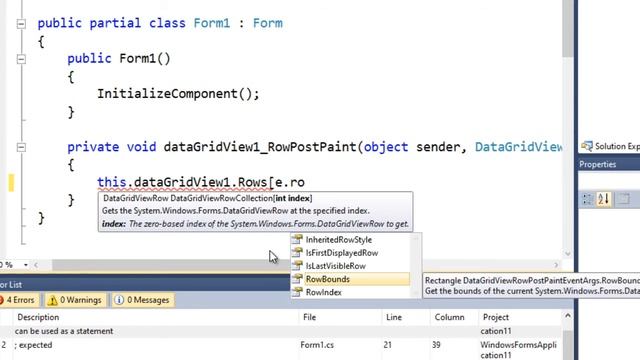Click the Form base class name in code
Image resolution: width=640 pixels, height=360 pixels.
(x=268, y=23)
